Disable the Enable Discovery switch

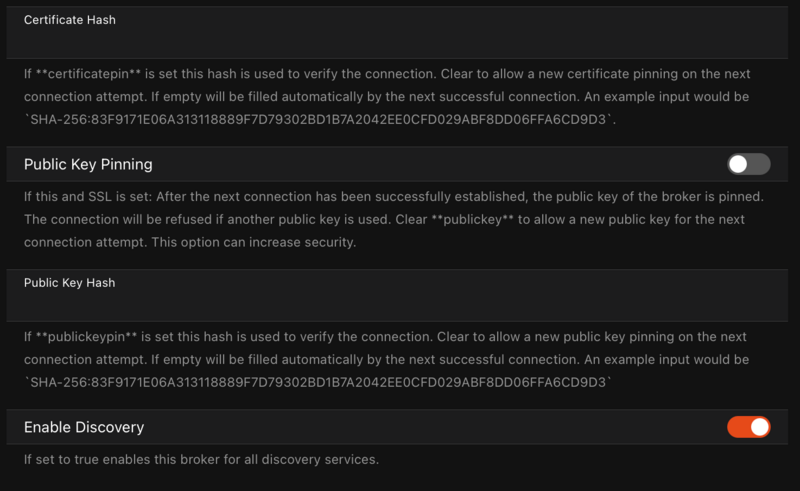tap(749, 427)
